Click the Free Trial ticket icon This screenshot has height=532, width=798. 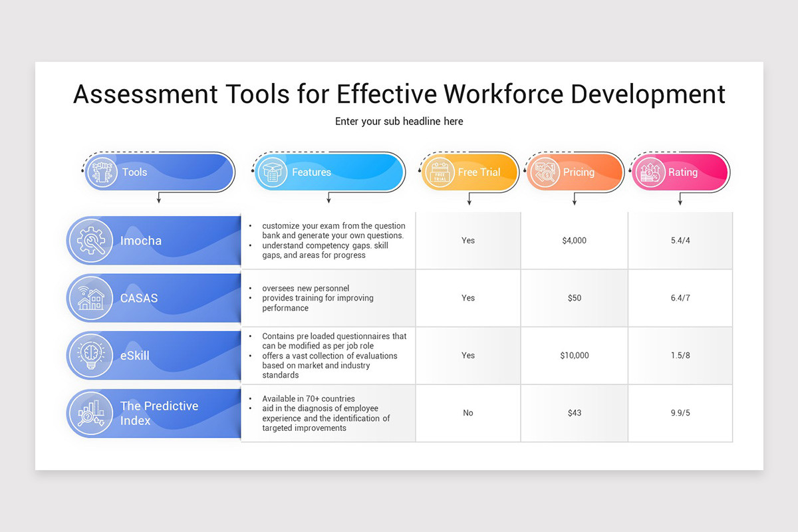(439, 172)
